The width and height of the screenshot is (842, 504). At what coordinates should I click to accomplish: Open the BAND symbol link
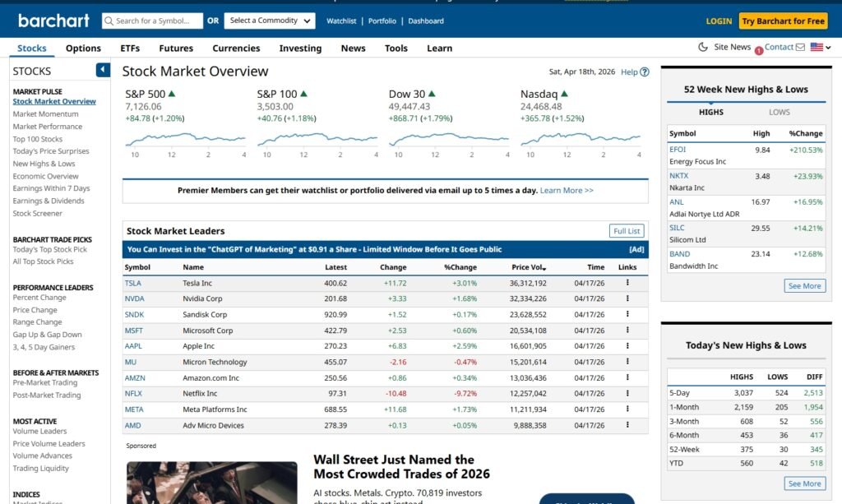[679, 254]
